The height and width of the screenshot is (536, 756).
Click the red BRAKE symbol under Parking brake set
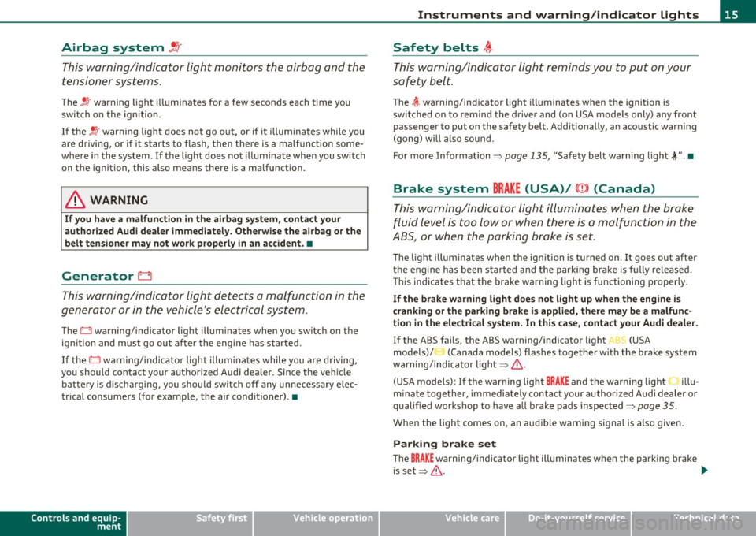422,458
